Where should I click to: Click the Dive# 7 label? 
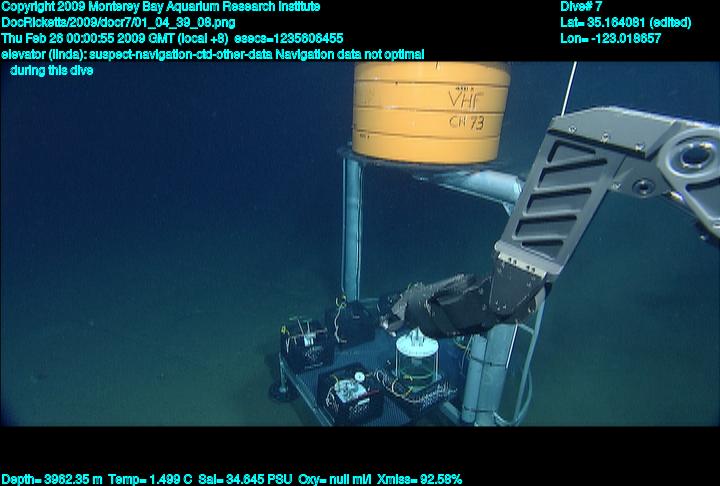tap(581, 7)
